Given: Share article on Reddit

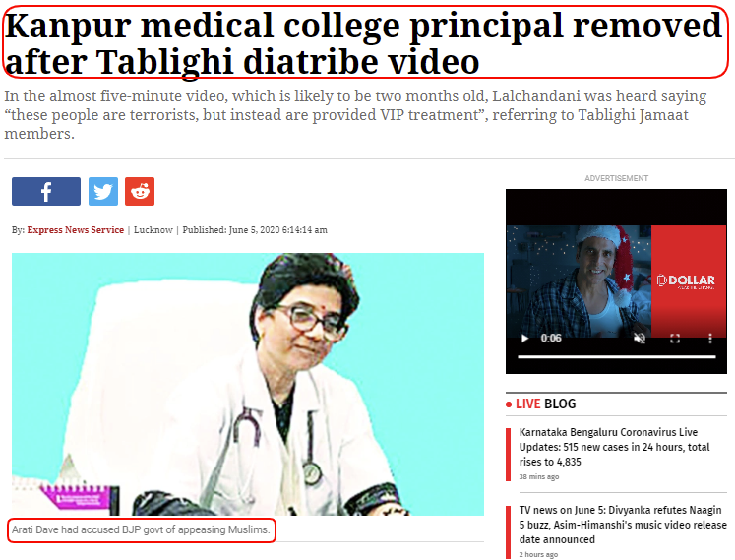Looking at the screenshot, I should (140, 191).
